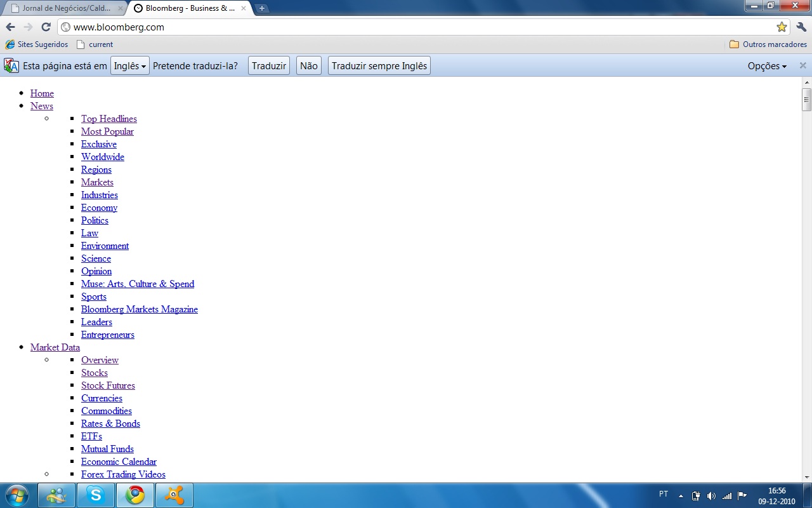The image size is (812, 508).
Task: Reload the page with the refresh icon
Action: 46,27
